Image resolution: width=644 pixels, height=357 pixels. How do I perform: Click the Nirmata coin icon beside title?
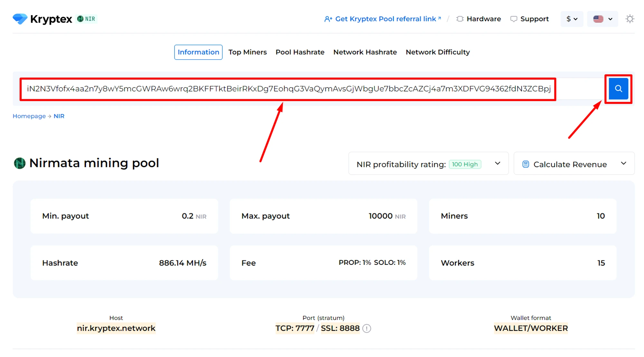(20, 163)
